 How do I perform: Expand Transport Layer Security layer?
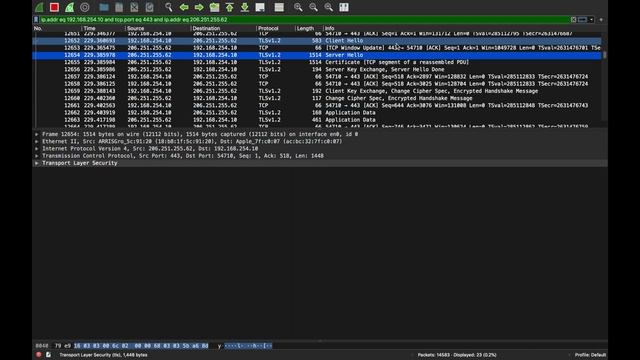click(37, 163)
